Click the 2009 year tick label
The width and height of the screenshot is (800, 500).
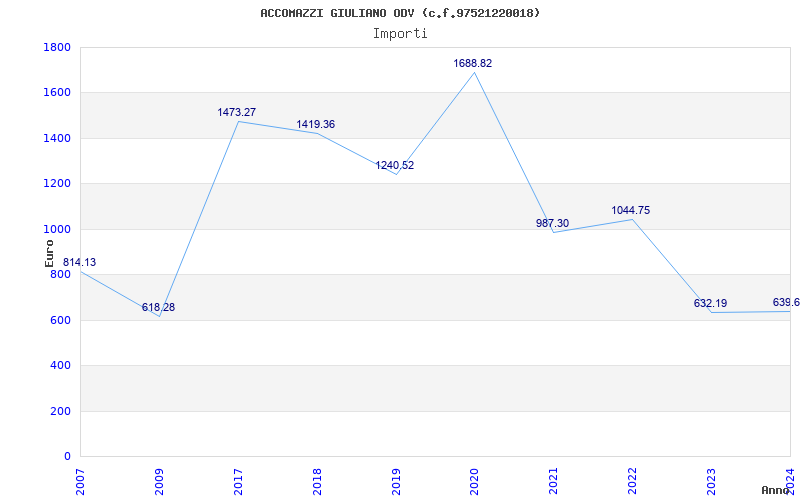point(159,482)
